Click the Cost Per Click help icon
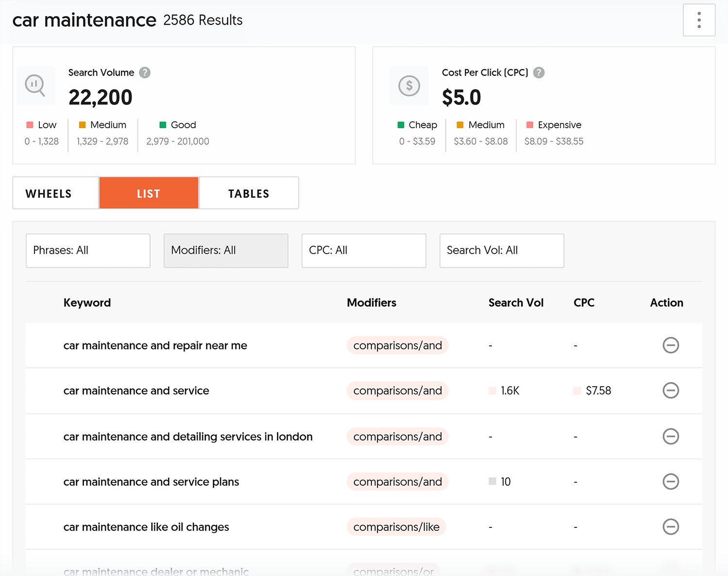This screenshot has height=576, width=728. 539,72
